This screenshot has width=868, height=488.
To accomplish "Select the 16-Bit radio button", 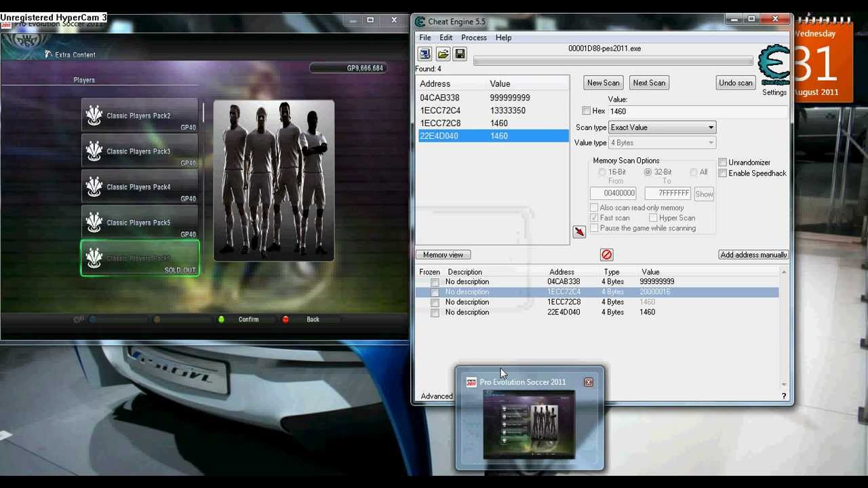I will tap(602, 172).
